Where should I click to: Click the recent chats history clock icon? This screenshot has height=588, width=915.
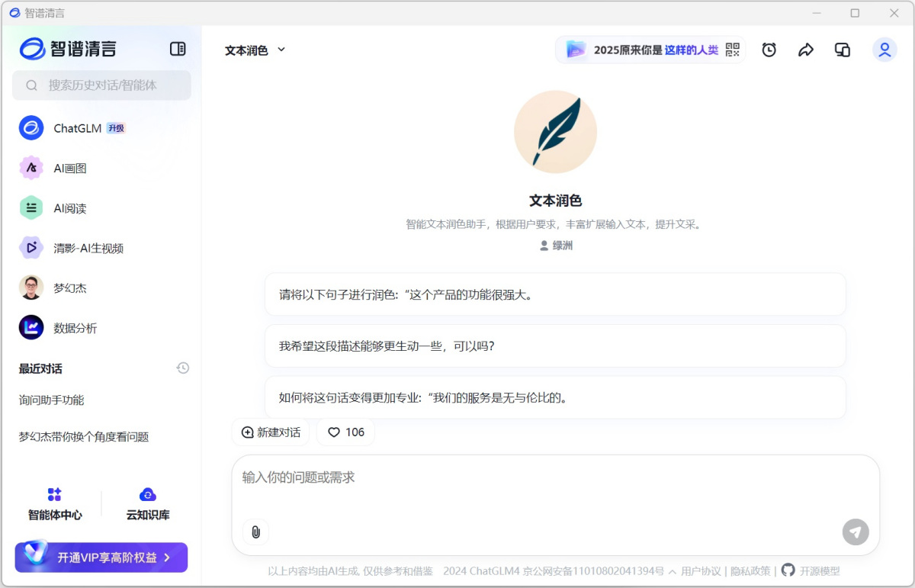pyautogui.click(x=182, y=368)
